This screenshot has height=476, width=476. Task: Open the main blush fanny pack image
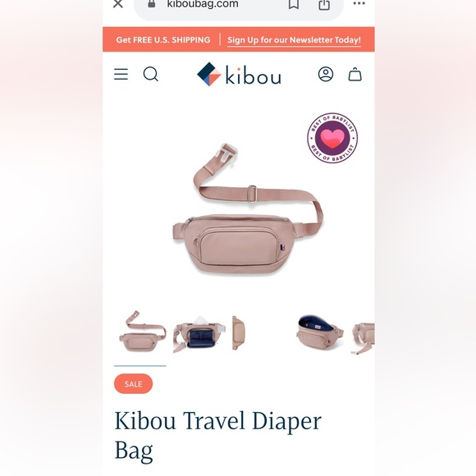click(248, 209)
